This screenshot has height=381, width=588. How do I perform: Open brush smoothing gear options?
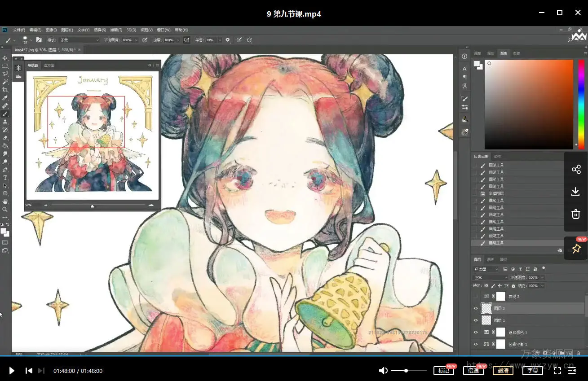click(x=228, y=40)
